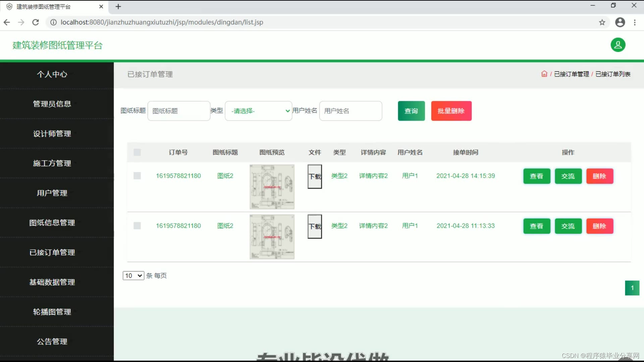Open the 类型 dropdown filter
Viewport: 644px width, 362px height.
pos(259,111)
